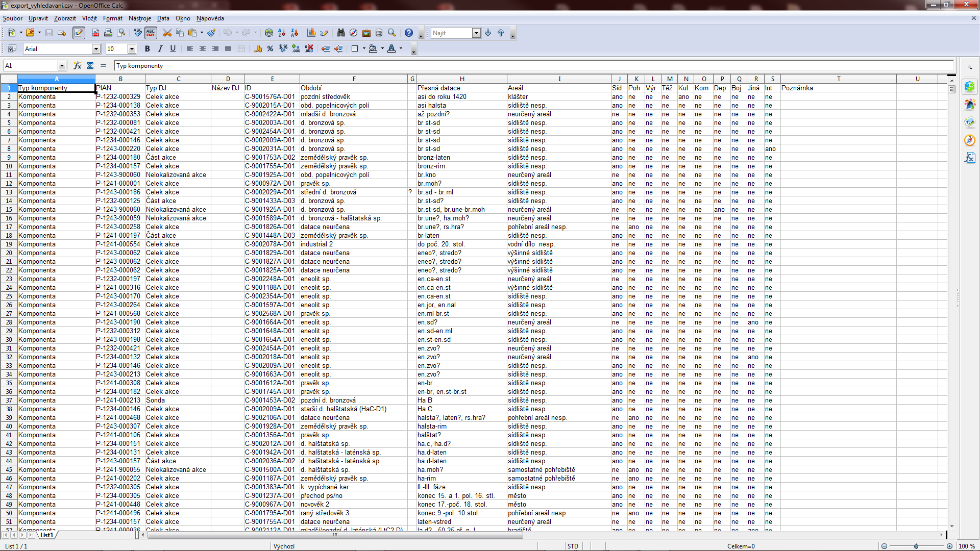Add decimal place icon

296,49
